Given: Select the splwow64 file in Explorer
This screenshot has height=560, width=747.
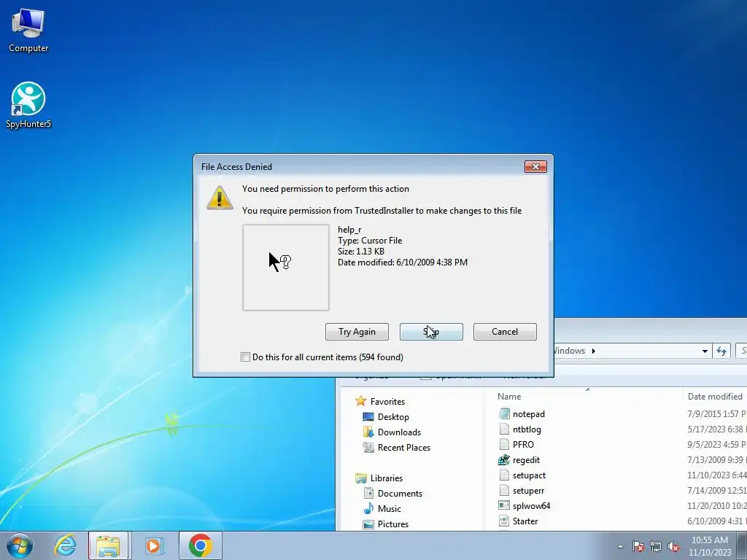Looking at the screenshot, I should (x=531, y=506).
